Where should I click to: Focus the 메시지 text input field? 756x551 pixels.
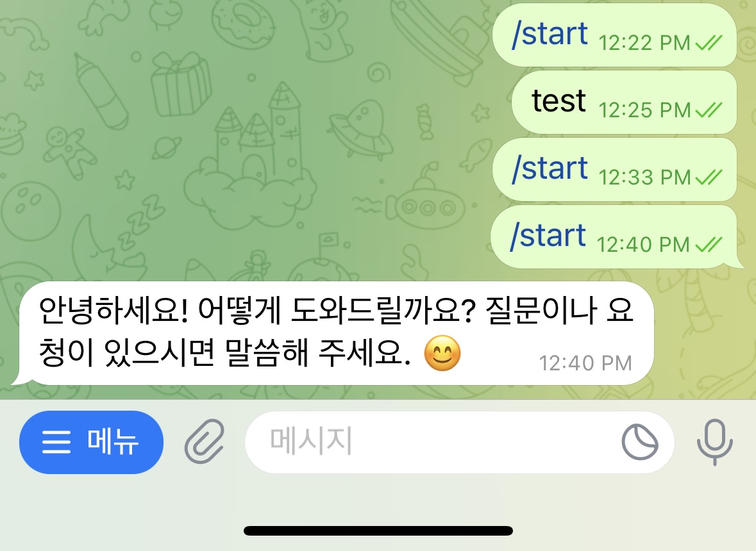(x=459, y=442)
